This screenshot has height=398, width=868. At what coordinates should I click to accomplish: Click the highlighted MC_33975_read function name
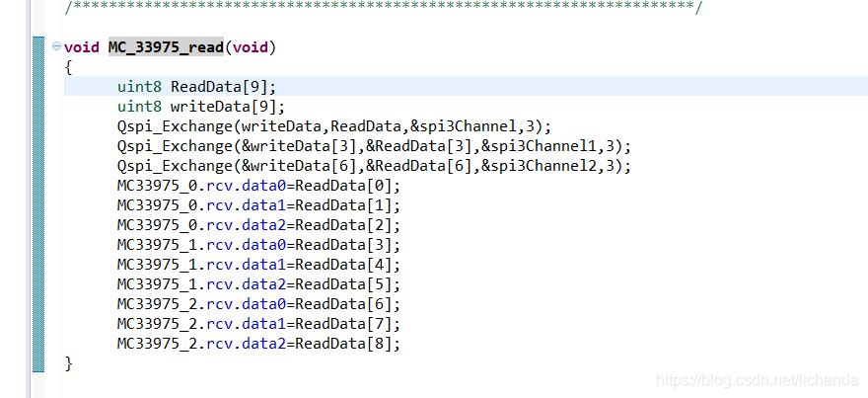pos(166,47)
